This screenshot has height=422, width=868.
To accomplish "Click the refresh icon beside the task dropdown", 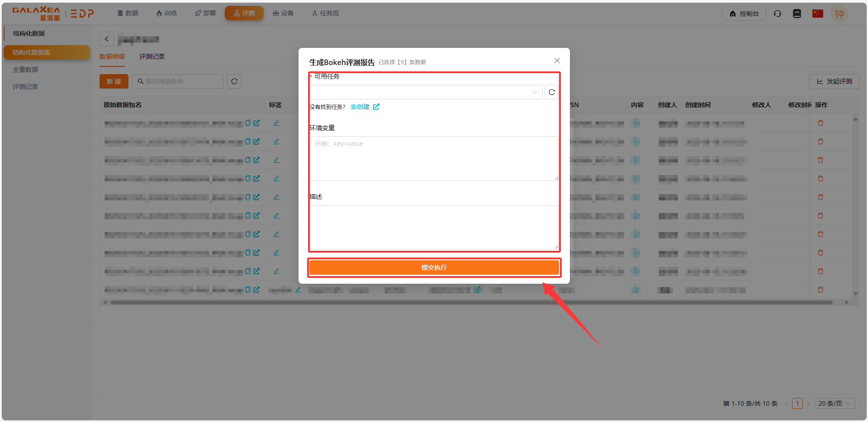I will (x=551, y=93).
